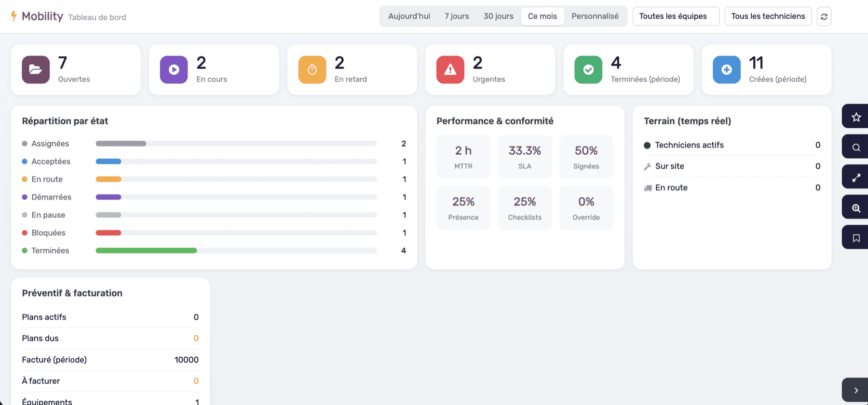Image resolution: width=868 pixels, height=405 pixels.
Task: Click the Préventif & facturation heading
Action: tap(72, 293)
